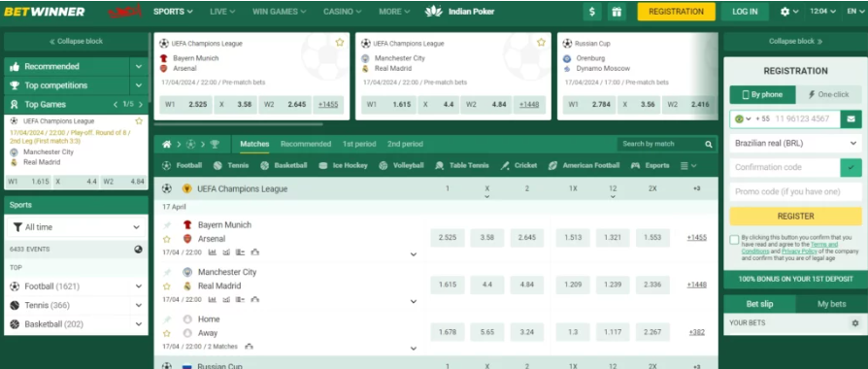Click the LOG IN button

coord(745,12)
